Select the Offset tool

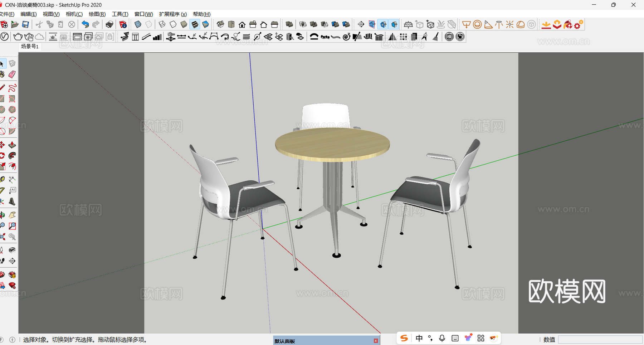[x=12, y=166]
